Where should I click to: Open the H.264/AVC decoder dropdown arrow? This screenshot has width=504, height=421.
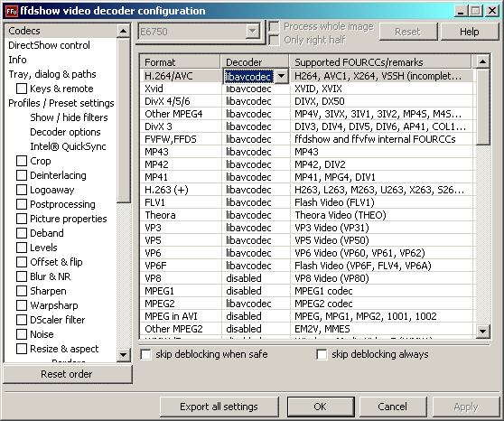tap(282, 76)
